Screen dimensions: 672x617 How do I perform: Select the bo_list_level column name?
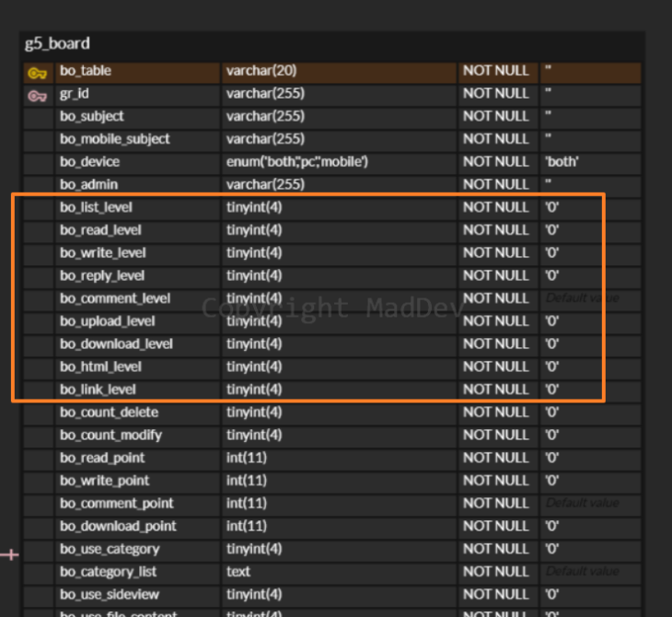tap(97, 207)
